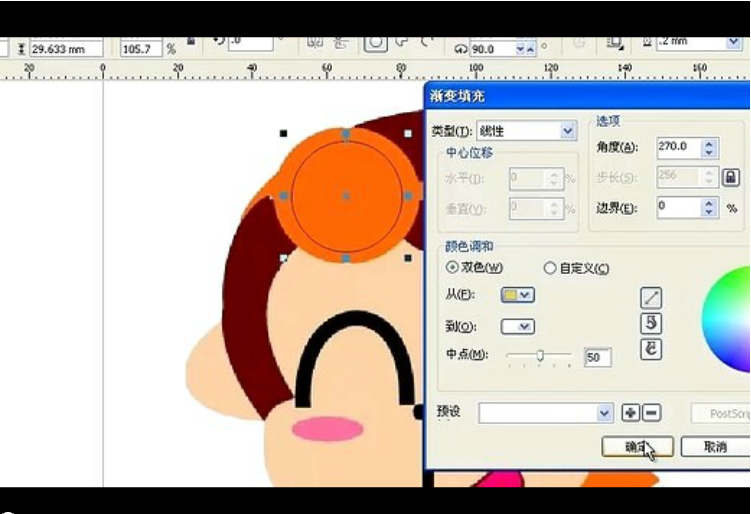Decrease the 边界 edge pad value
Viewport: 751px width, 514px height.
[x=709, y=212]
